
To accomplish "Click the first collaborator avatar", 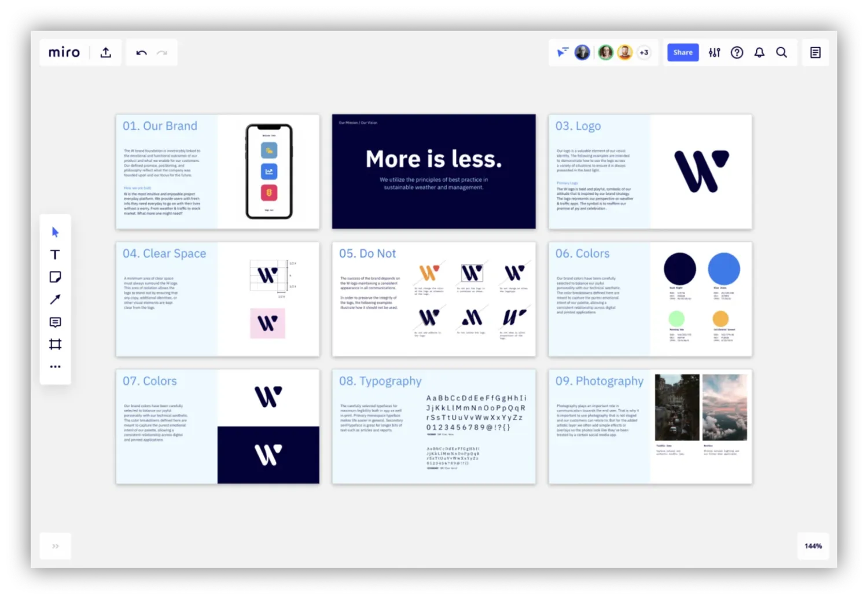I will (582, 53).
